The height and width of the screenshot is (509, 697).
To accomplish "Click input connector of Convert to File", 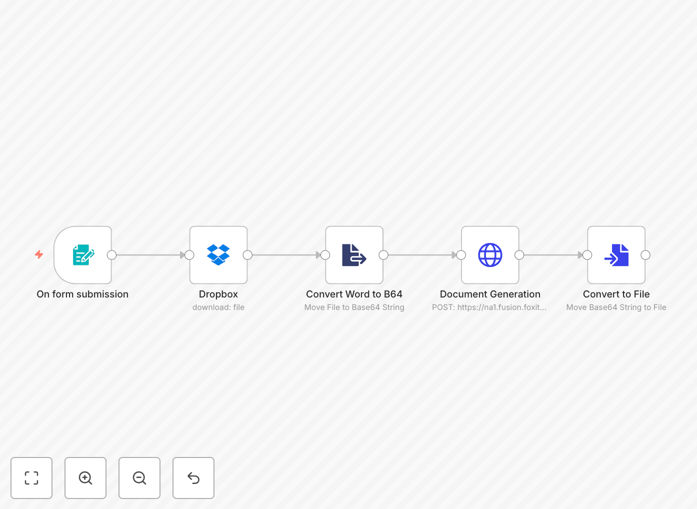I will click(587, 255).
